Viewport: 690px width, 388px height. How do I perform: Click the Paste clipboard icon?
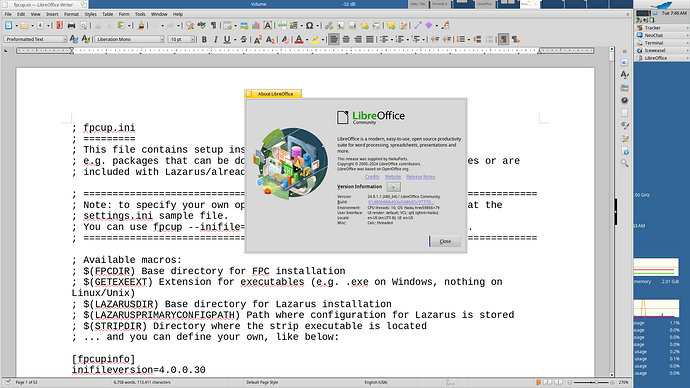click(121, 26)
